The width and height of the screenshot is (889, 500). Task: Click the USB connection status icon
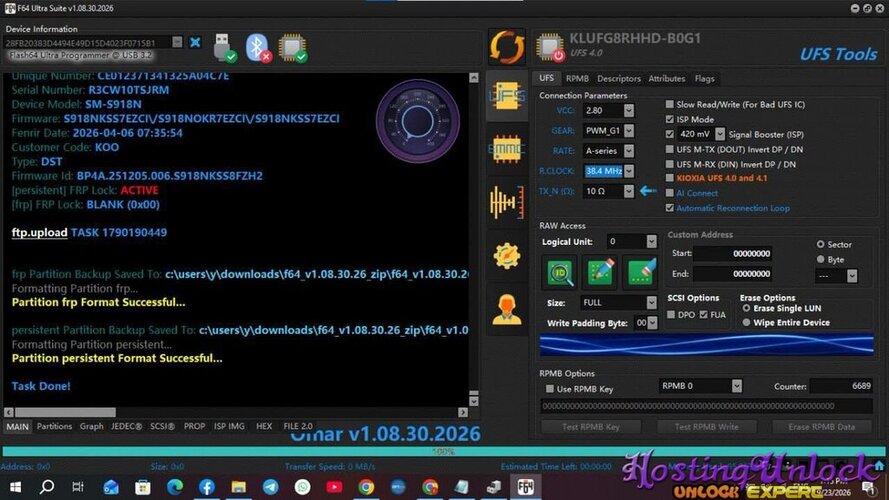[225, 48]
